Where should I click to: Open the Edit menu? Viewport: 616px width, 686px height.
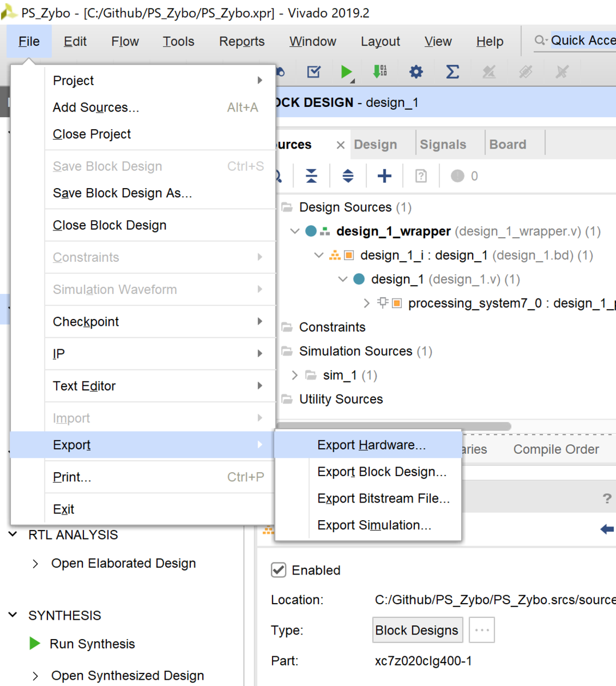[75, 41]
